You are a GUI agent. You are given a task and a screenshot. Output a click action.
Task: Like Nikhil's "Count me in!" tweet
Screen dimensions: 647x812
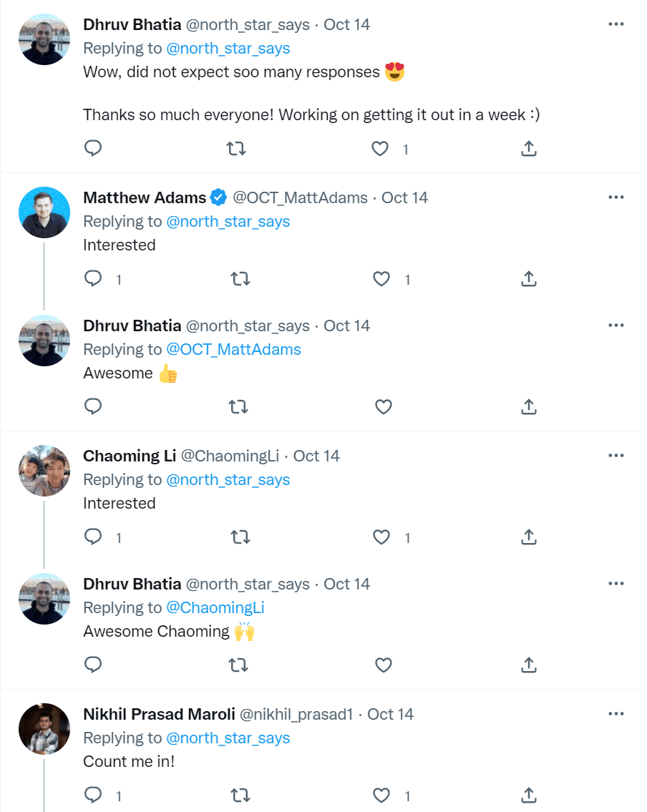pos(382,795)
